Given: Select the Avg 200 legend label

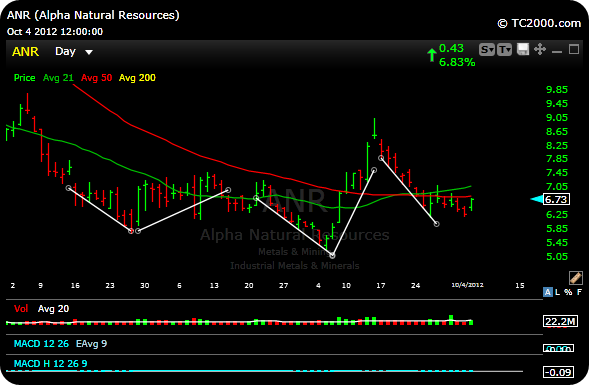Looking at the screenshot, I should coord(137,78).
